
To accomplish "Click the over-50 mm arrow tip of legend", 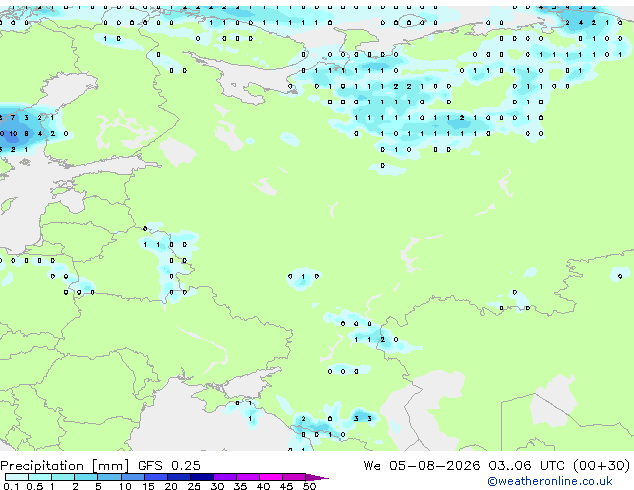I will (x=317, y=477).
